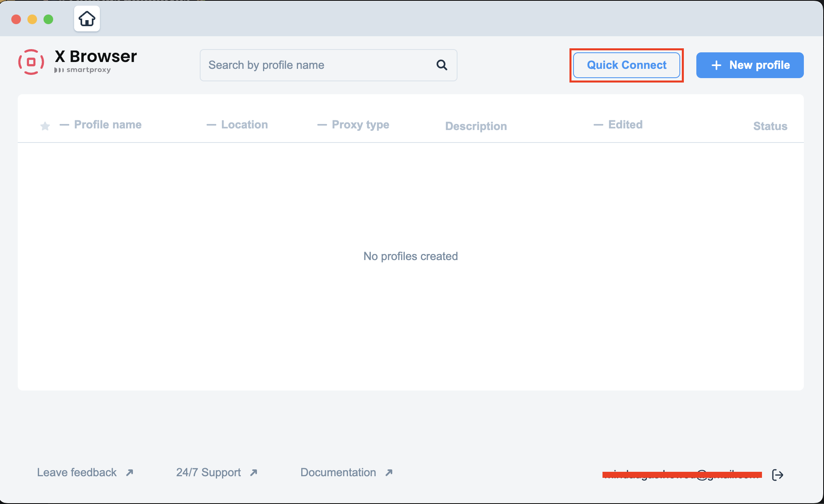The image size is (824, 504).
Task: Click the Description column header
Action: [476, 126]
